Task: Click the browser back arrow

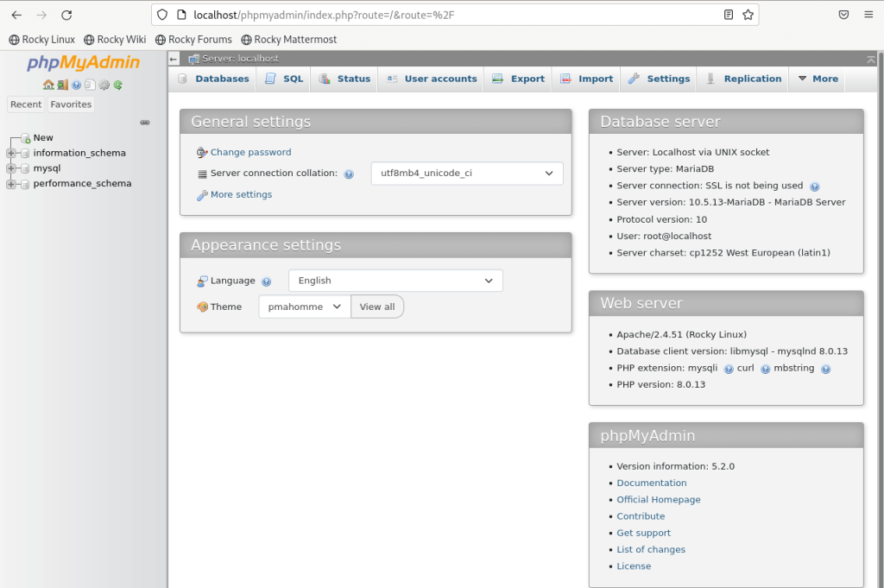Action: (16, 14)
